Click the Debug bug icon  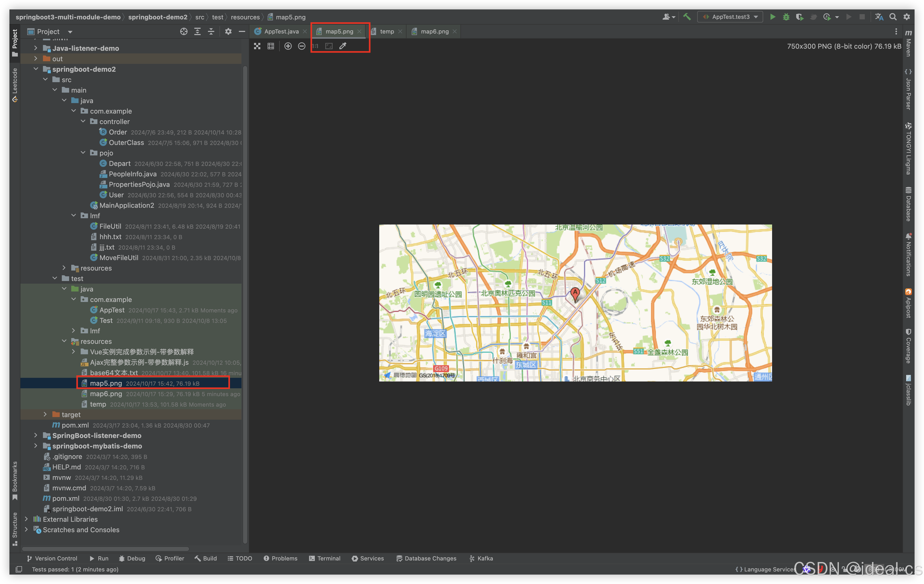(x=786, y=17)
